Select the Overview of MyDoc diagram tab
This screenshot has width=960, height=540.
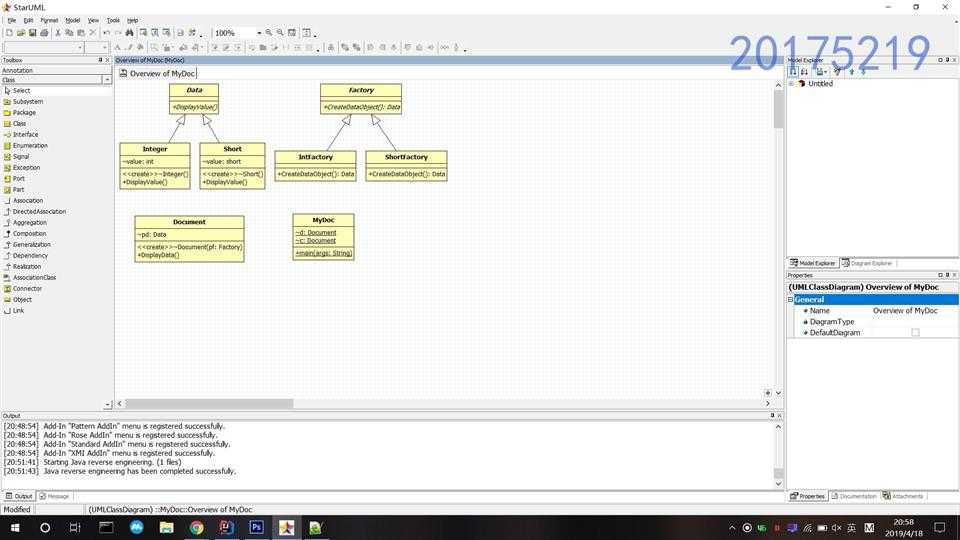point(157,73)
